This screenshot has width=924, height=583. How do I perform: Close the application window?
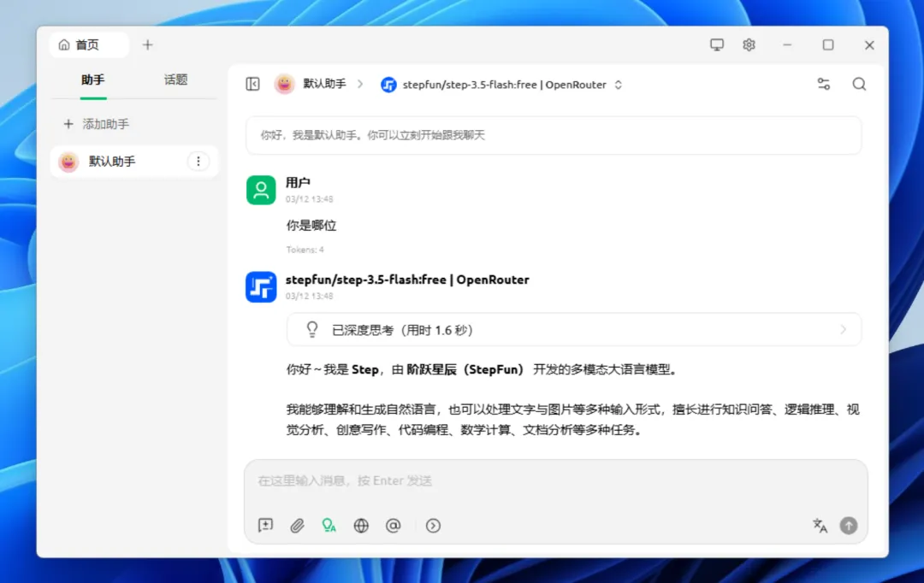(x=869, y=44)
